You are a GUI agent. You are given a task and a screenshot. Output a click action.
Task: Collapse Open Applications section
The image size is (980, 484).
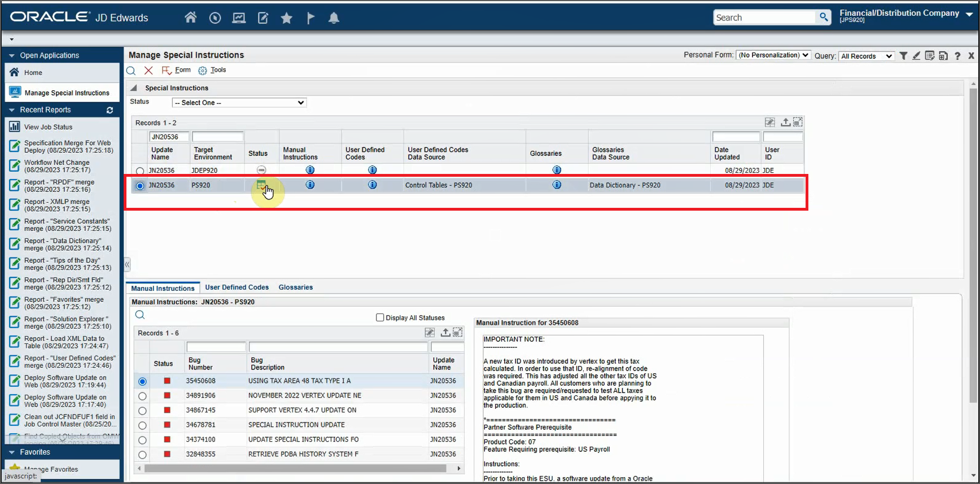[11, 55]
